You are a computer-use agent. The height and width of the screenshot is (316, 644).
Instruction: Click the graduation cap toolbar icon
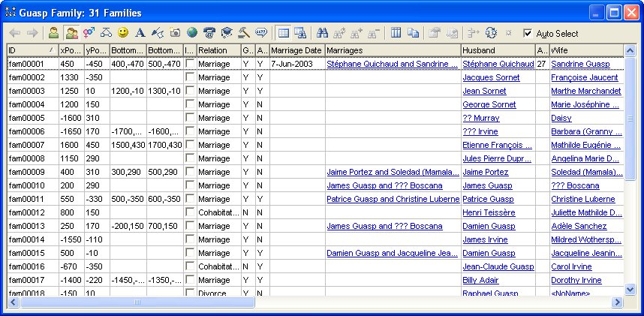tap(227, 33)
